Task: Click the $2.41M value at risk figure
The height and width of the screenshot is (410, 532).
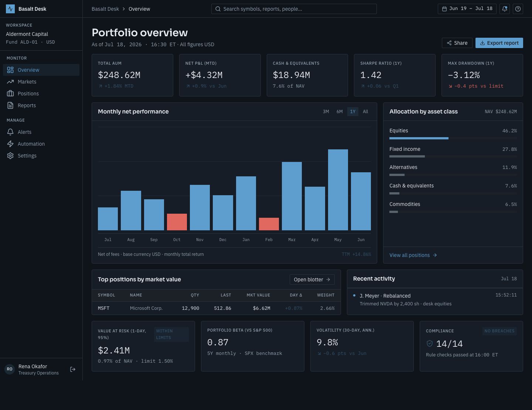Action: (114, 350)
